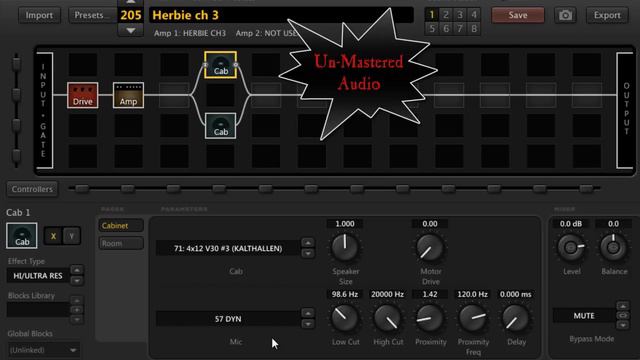Open the Presets button
Viewport: 640px width, 360px height.
91,16
